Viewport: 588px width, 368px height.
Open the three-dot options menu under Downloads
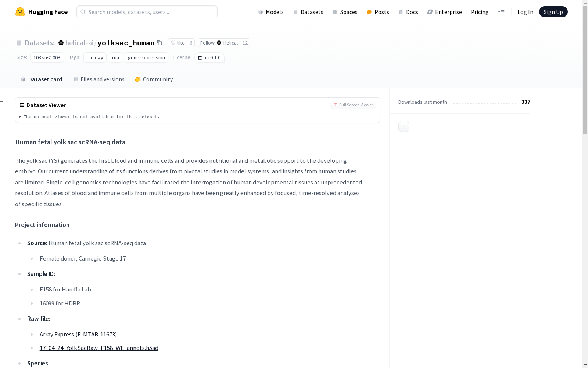[x=404, y=127]
